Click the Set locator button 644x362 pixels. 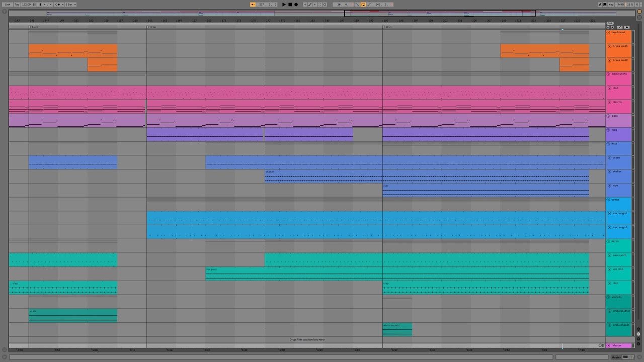610,23
